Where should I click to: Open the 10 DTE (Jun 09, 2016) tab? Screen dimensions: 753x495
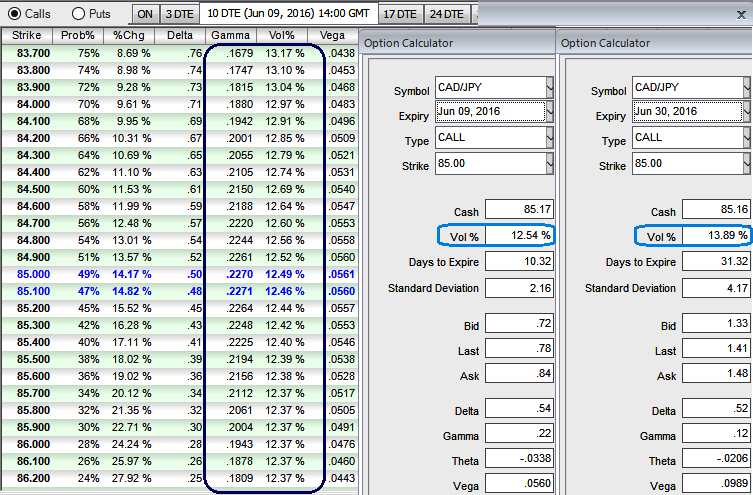coord(288,13)
